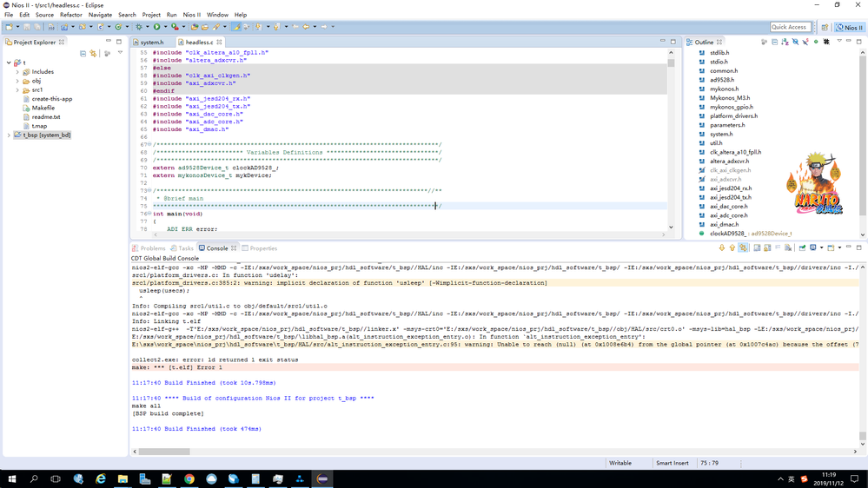
Task: Collapse the project t tree node
Action: click(9, 63)
